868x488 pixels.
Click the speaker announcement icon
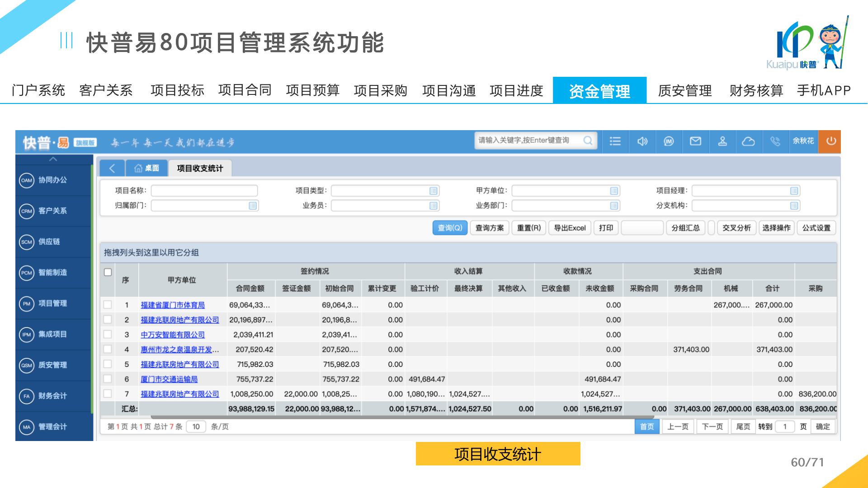tap(642, 141)
